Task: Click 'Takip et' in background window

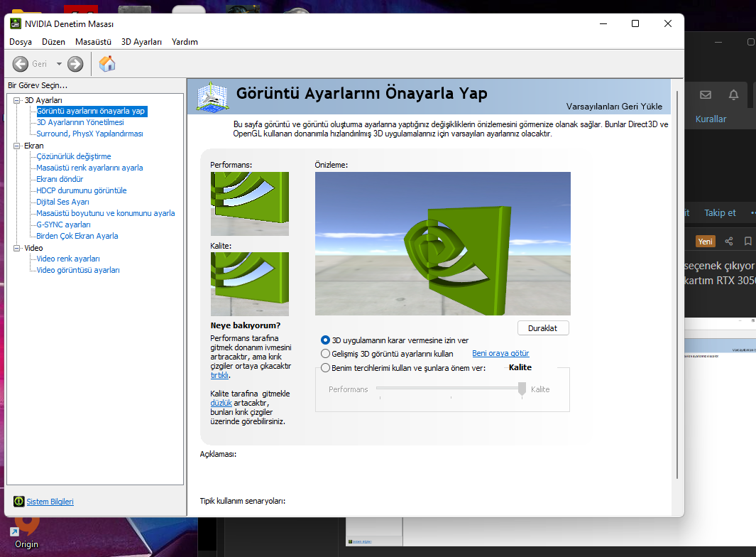Action: click(x=720, y=213)
